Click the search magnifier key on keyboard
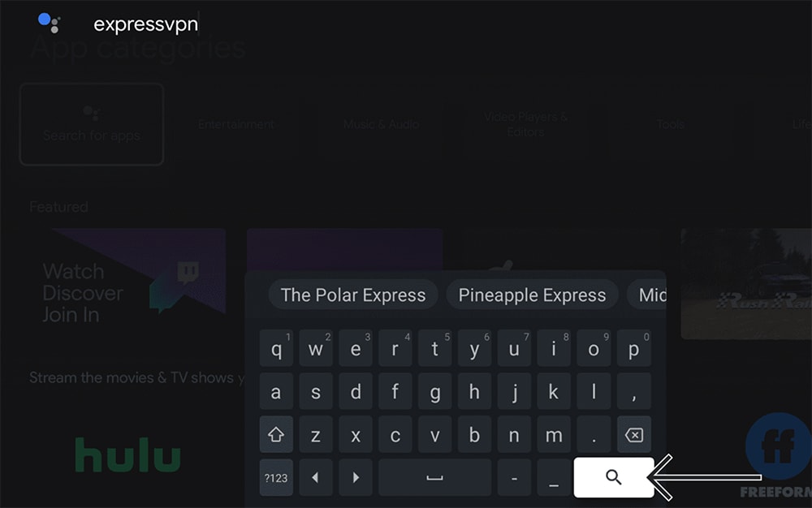Screen dimensions: 812x508 point(614,477)
